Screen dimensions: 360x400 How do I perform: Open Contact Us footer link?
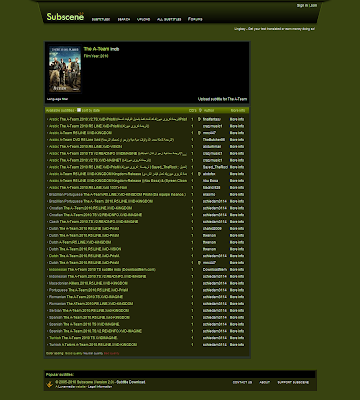[x=242, y=382]
